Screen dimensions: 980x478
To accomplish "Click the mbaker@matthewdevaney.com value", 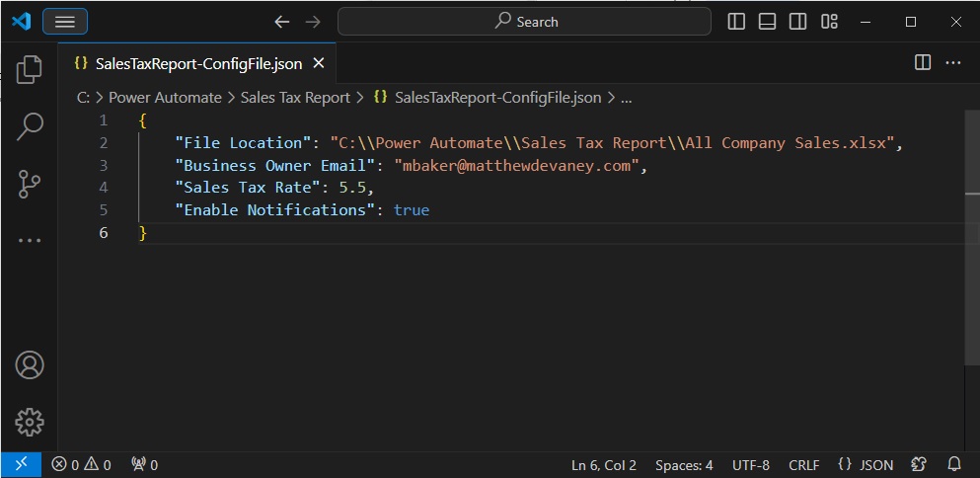I will coord(516,165).
